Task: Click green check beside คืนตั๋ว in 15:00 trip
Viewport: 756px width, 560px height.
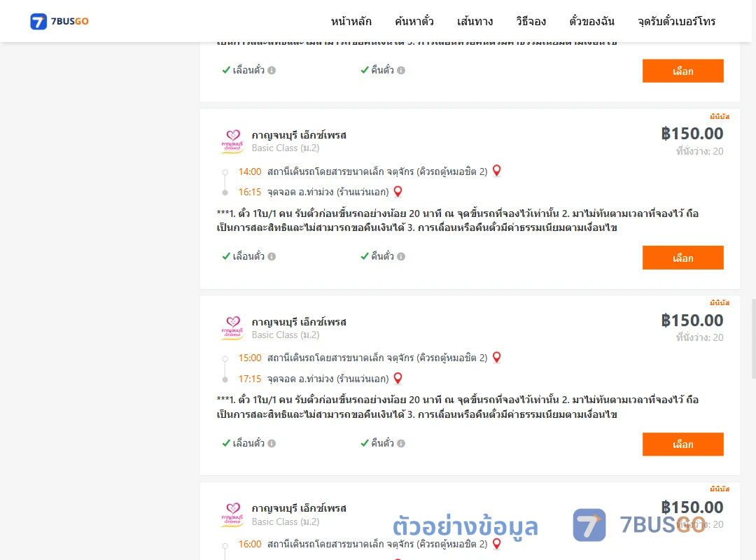Action: point(365,443)
